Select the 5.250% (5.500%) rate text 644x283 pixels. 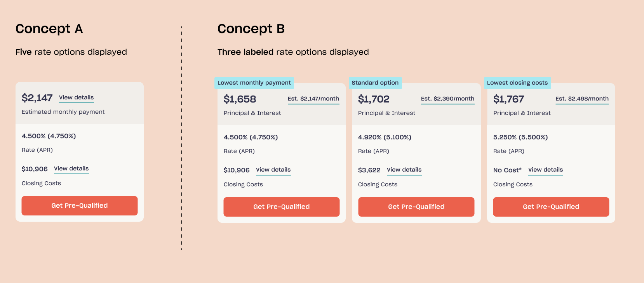(x=520, y=137)
